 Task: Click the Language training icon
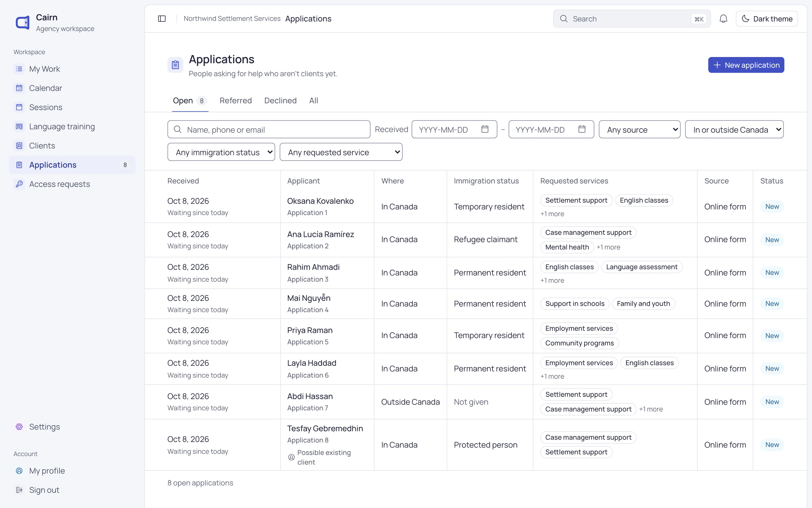(x=19, y=126)
